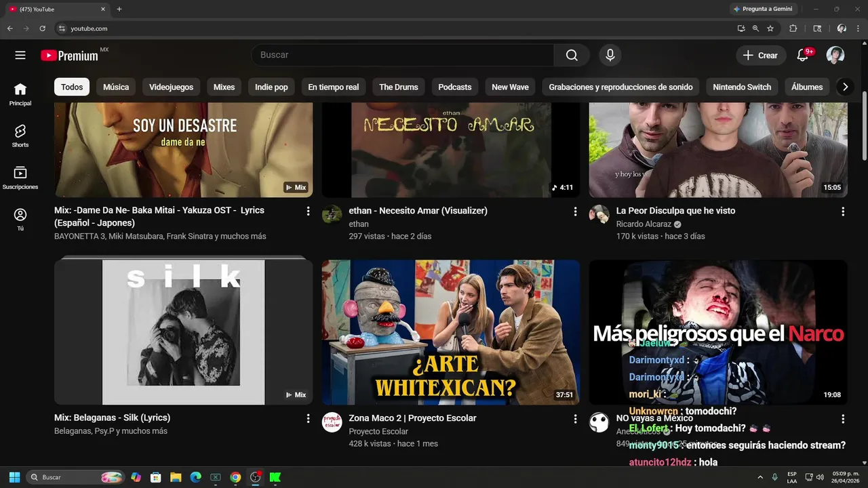Select the Mixes filter chip
This screenshot has width=868, height=488.
[224, 87]
